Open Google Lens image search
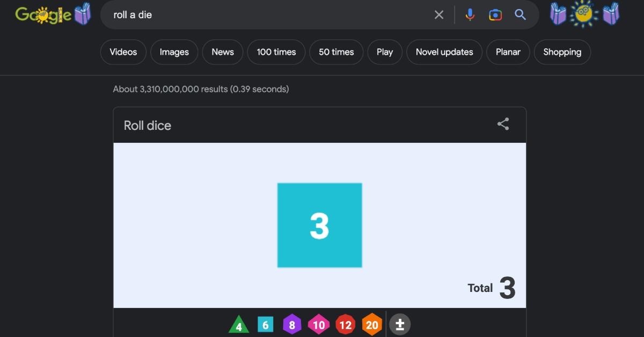The image size is (644, 337). [x=495, y=15]
